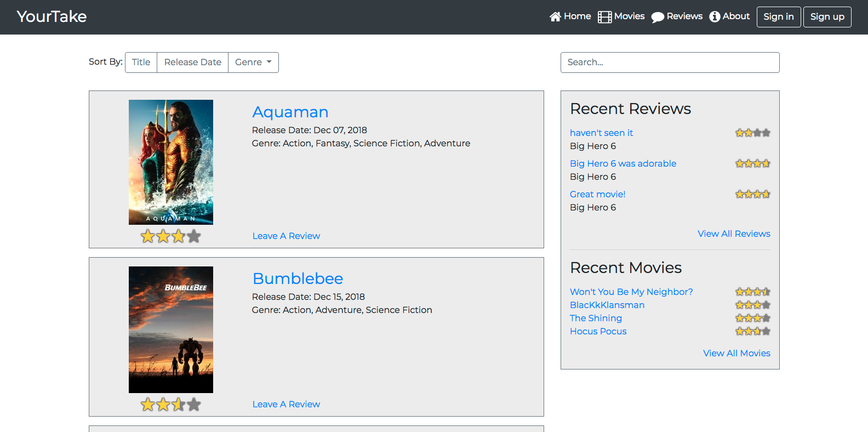Click the Reviews speech bubble icon

658,18
